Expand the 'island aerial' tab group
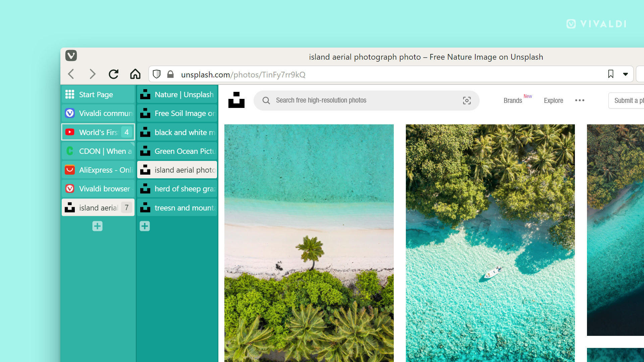 point(97,207)
